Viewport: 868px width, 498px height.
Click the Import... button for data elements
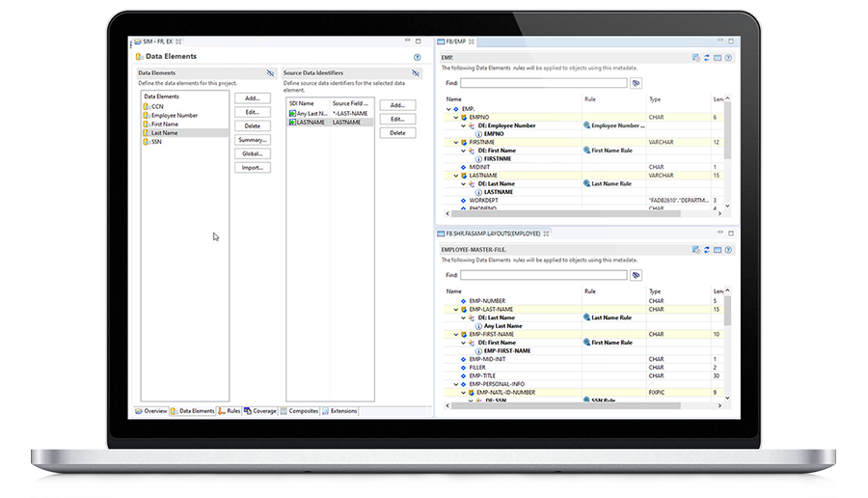coord(252,168)
